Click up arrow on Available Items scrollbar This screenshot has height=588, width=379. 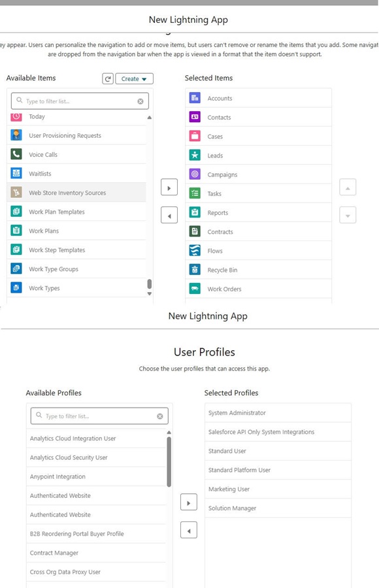click(x=150, y=118)
